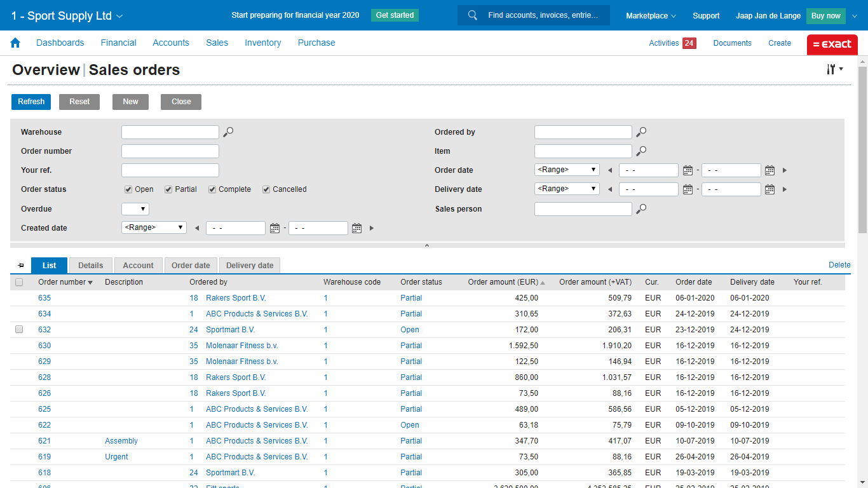Click next arrow for Order date range
The image size is (868, 488).
785,170
